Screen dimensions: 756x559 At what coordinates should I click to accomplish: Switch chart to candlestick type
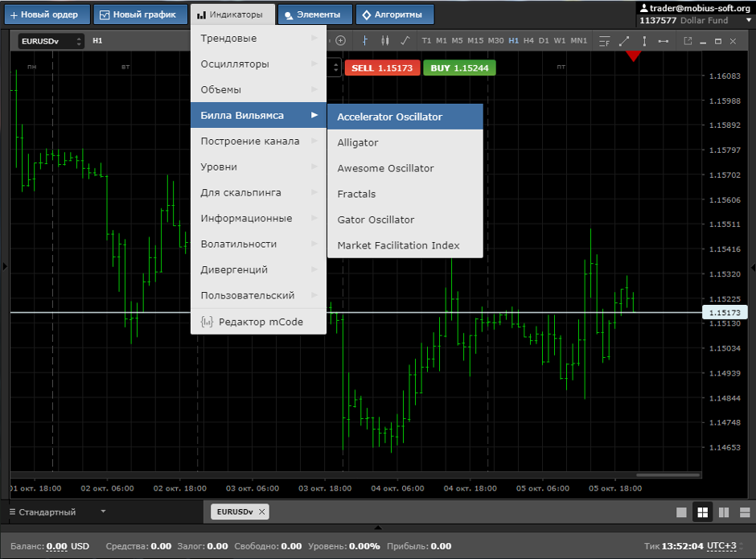point(384,41)
